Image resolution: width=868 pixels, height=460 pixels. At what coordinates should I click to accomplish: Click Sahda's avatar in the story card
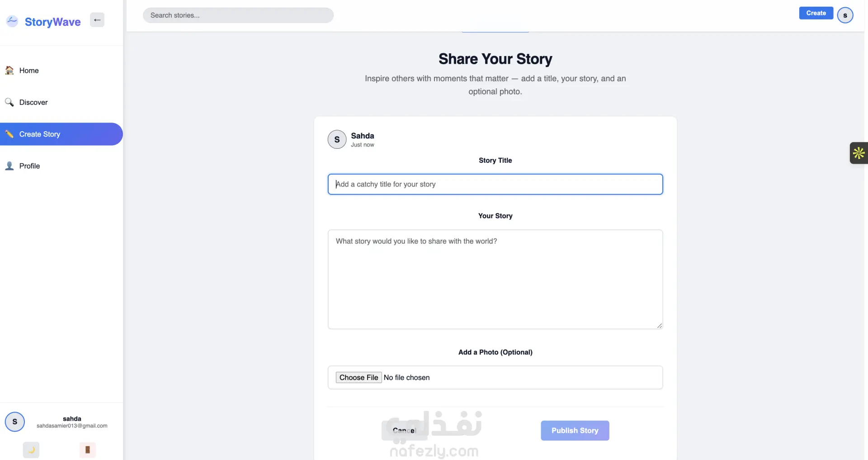[337, 139]
